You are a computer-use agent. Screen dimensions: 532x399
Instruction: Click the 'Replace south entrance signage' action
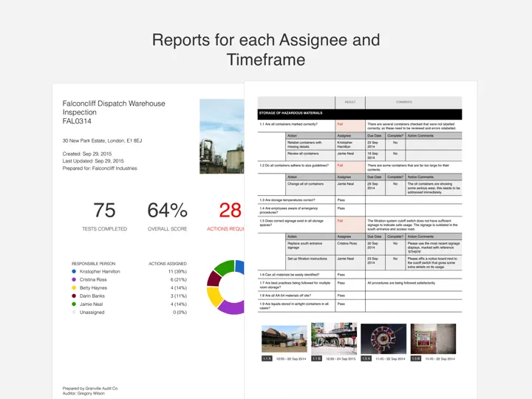pyautogui.click(x=304, y=245)
